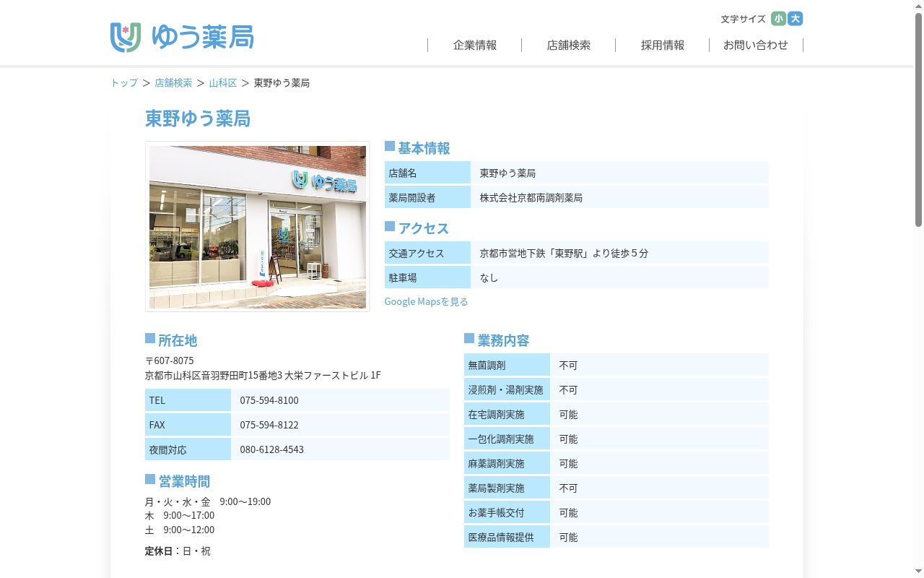The image size is (924, 578).
Task: Select the 定休日 日・祝 line
Action: tap(178, 551)
